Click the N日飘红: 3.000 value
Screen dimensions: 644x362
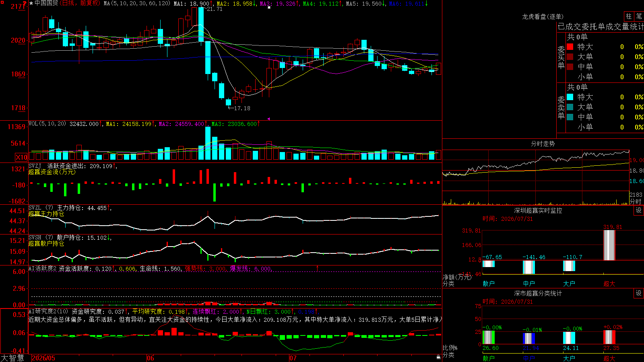click(x=269, y=311)
